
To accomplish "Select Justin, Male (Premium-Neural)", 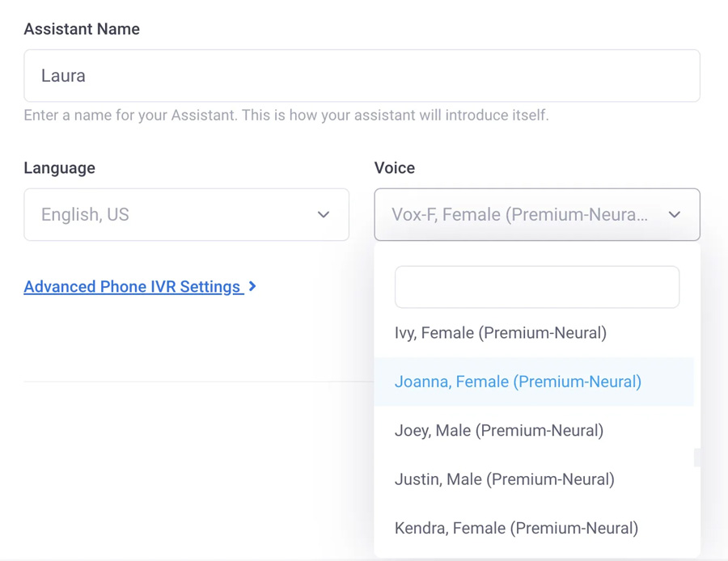I will pos(504,479).
